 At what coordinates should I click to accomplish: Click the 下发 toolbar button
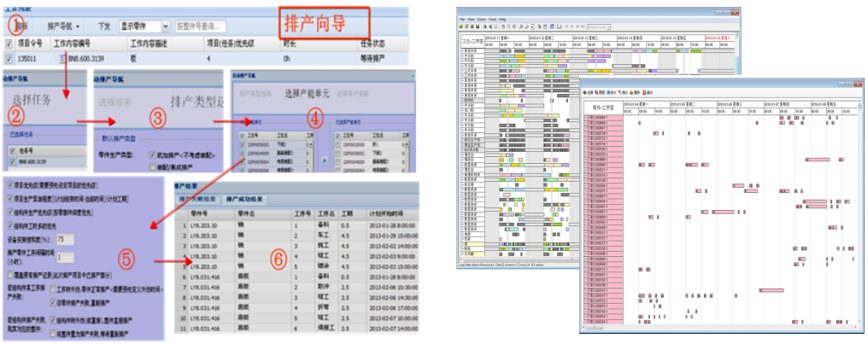tap(104, 26)
